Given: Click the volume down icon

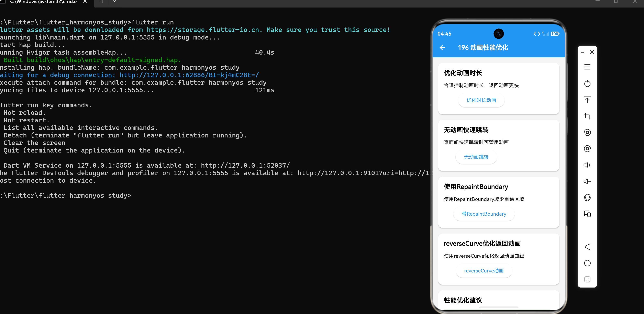Looking at the screenshot, I should coord(587,181).
